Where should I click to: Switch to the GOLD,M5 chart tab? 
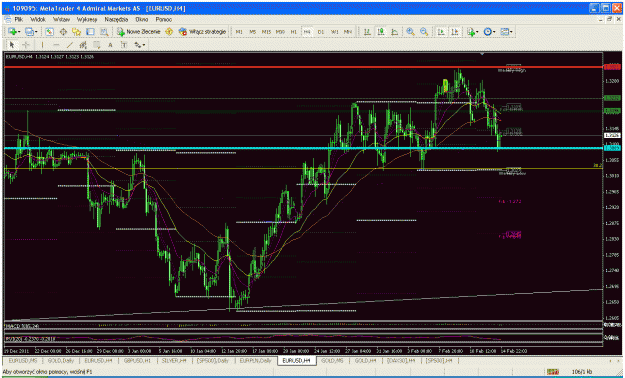click(x=332, y=360)
